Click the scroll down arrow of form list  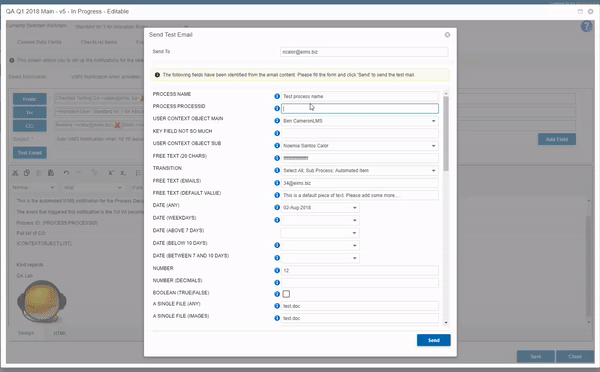click(x=446, y=323)
